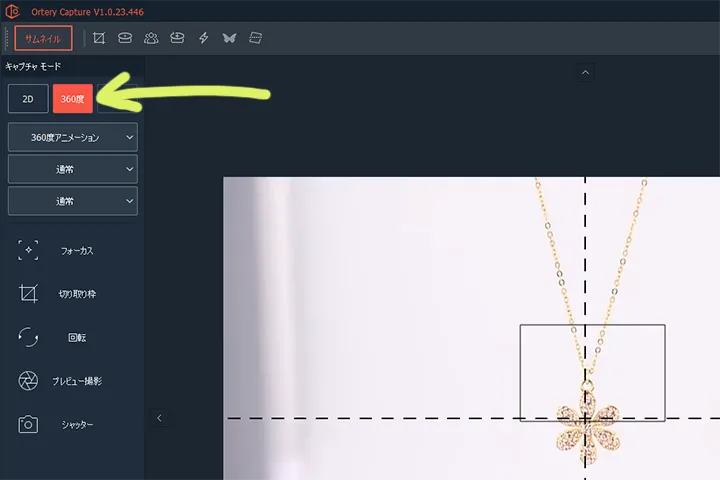Click the turntable with plus sign icon
Image resolution: width=720 pixels, height=480 pixels.
point(177,38)
